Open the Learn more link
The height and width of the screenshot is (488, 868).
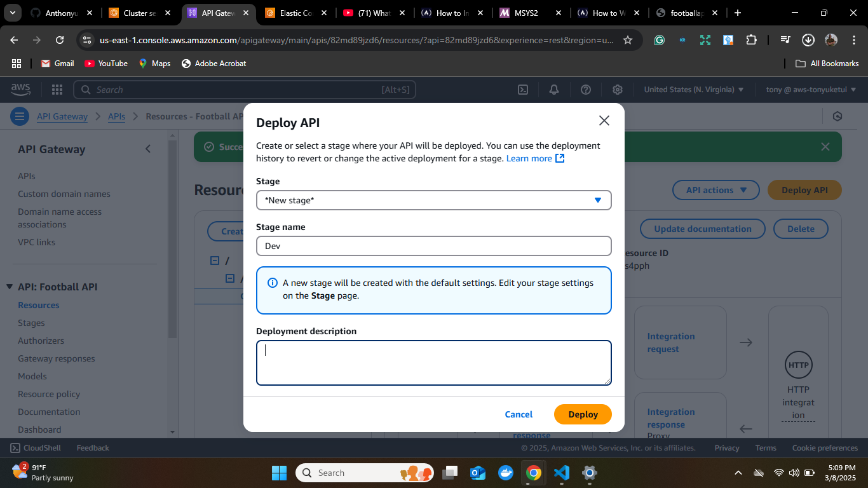535,158
